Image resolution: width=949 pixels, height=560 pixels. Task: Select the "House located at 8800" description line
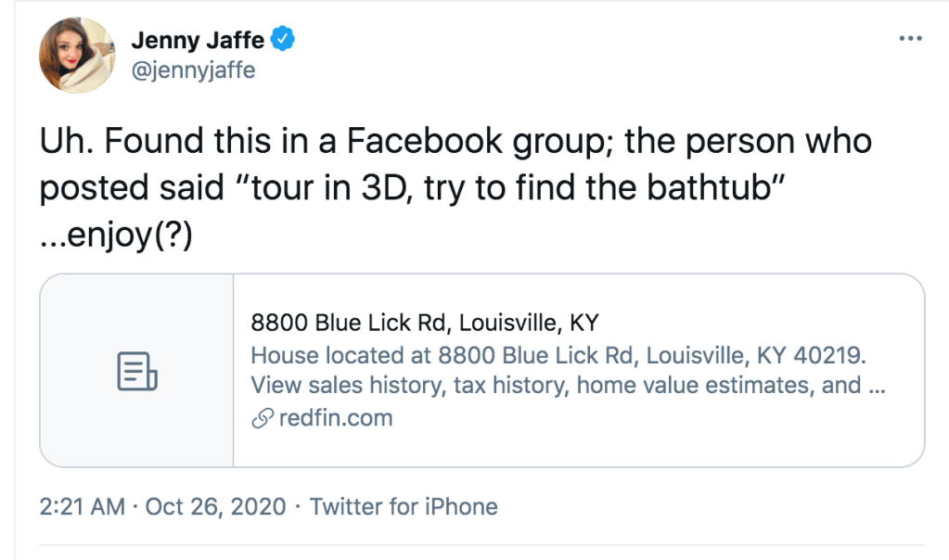click(558, 355)
